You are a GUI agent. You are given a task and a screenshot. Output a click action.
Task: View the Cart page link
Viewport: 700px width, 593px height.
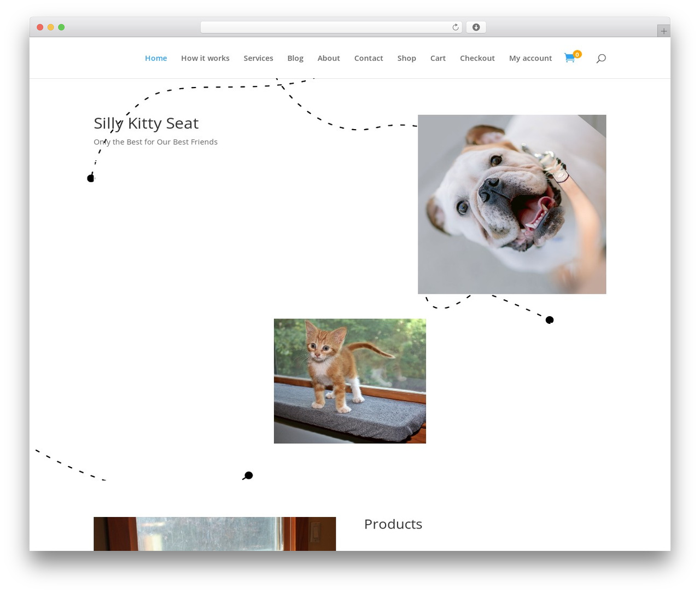point(437,58)
